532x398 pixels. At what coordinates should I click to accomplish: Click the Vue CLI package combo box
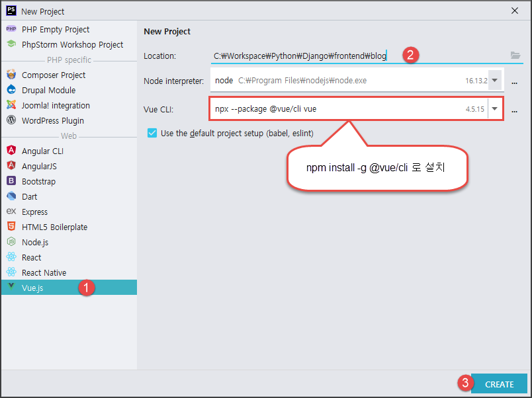click(x=356, y=109)
